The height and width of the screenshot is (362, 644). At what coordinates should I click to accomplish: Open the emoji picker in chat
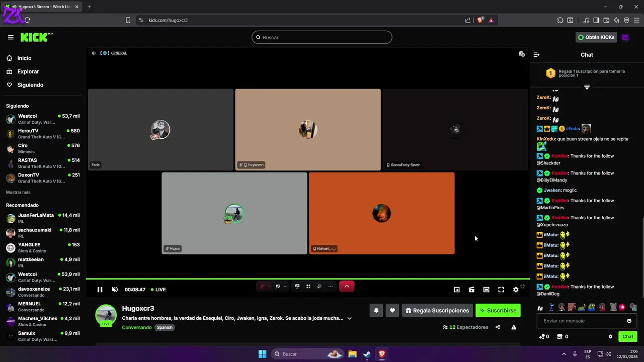[629, 321]
